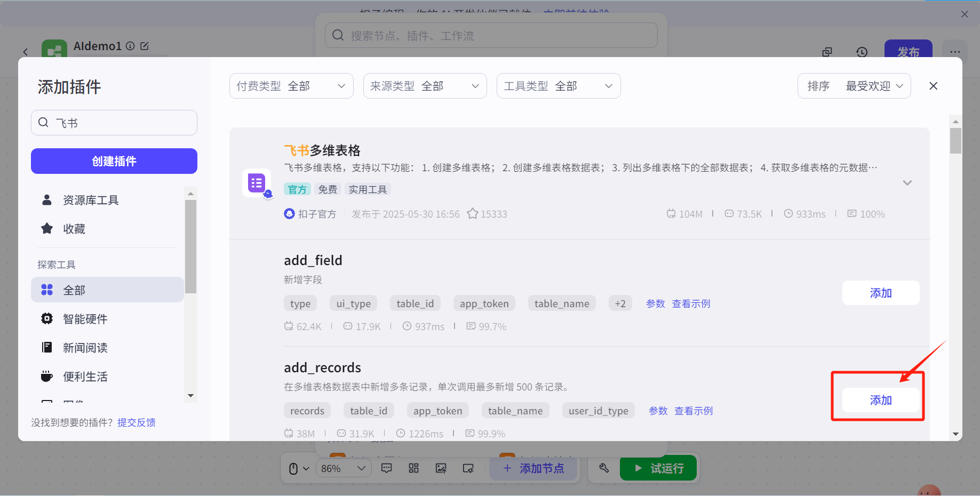
Task: Click the copy icon in the background header
Action: coord(827,52)
